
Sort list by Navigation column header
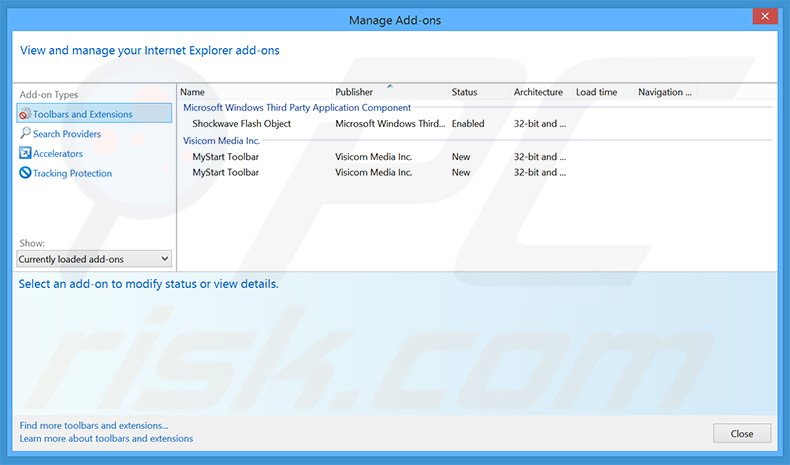(x=666, y=92)
